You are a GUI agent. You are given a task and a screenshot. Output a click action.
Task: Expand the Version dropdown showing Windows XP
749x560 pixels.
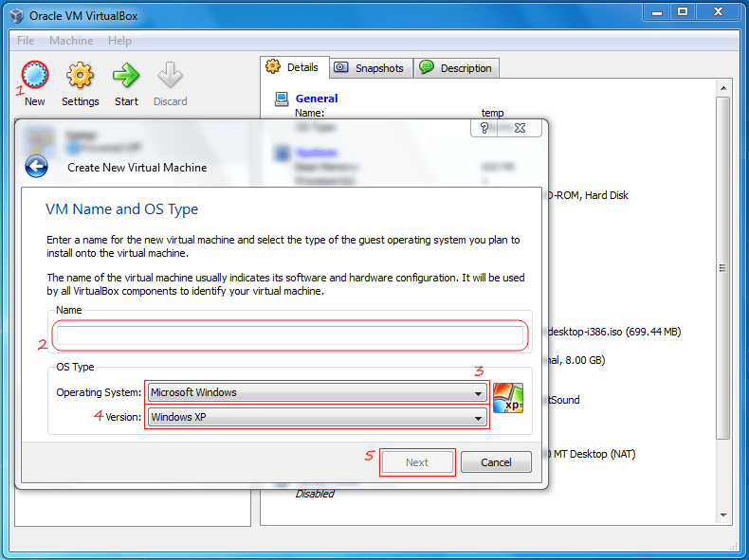318,417
